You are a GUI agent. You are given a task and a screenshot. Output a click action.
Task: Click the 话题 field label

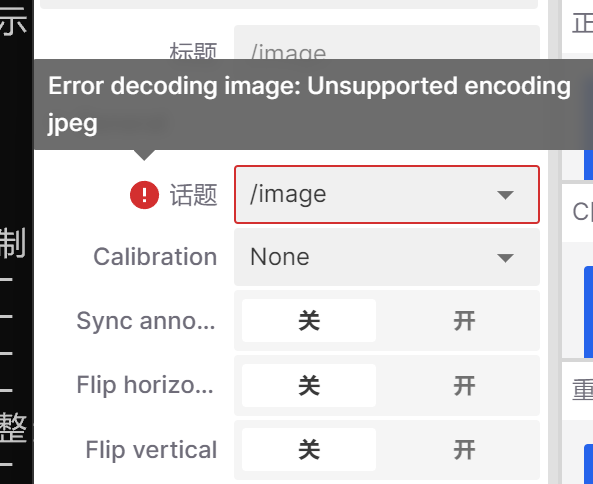[x=193, y=195]
